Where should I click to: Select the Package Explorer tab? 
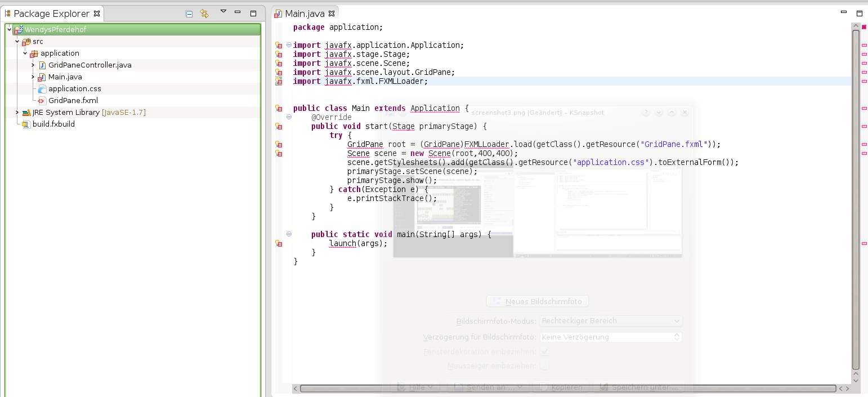click(52, 14)
